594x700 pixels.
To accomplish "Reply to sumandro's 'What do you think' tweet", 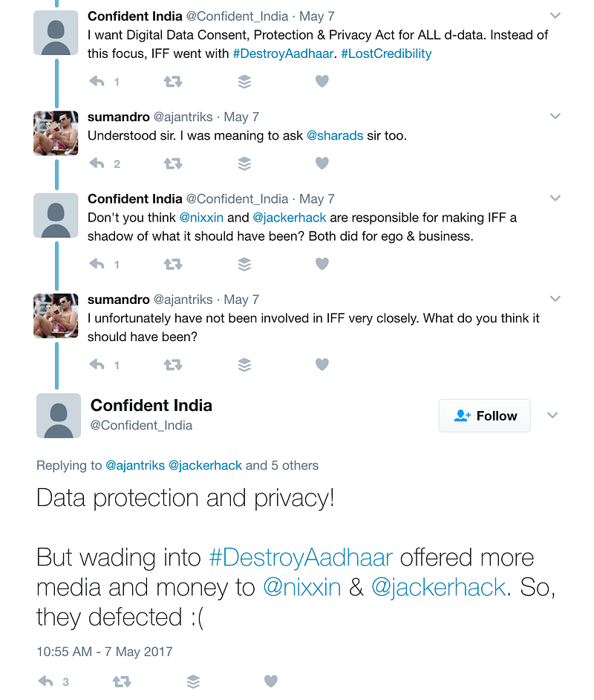I will coord(97,364).
